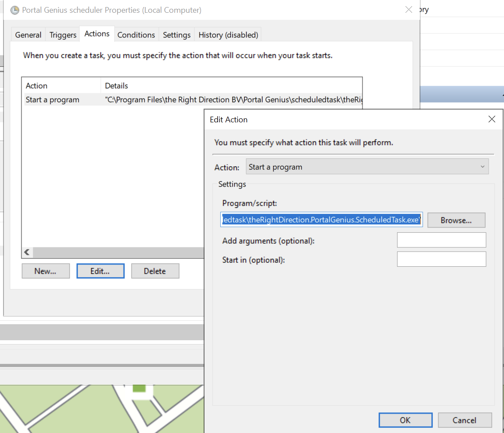Image resolution: width=504 pixels, height=433 pixels.
Task: View the History (disabled) tab
Action: click(x=228, y=35)
